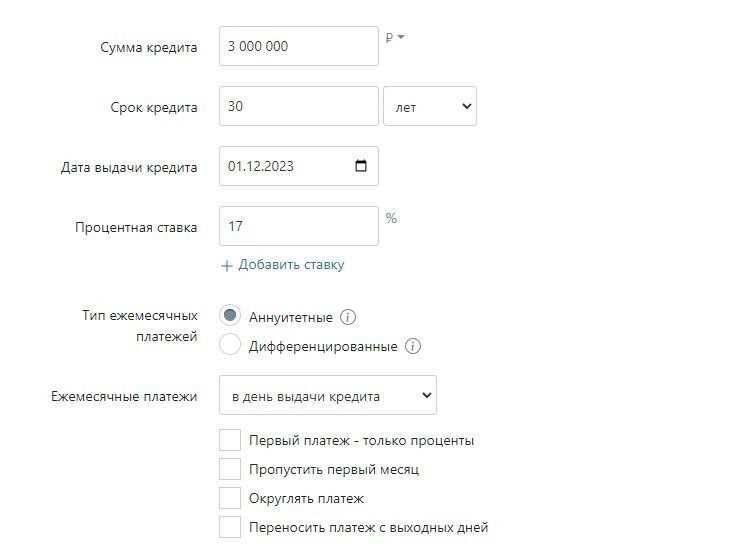Viewport: 744px width, 553px height.
Task: Click the Процентная ставка input with 17
Action: tap(299, 226)
